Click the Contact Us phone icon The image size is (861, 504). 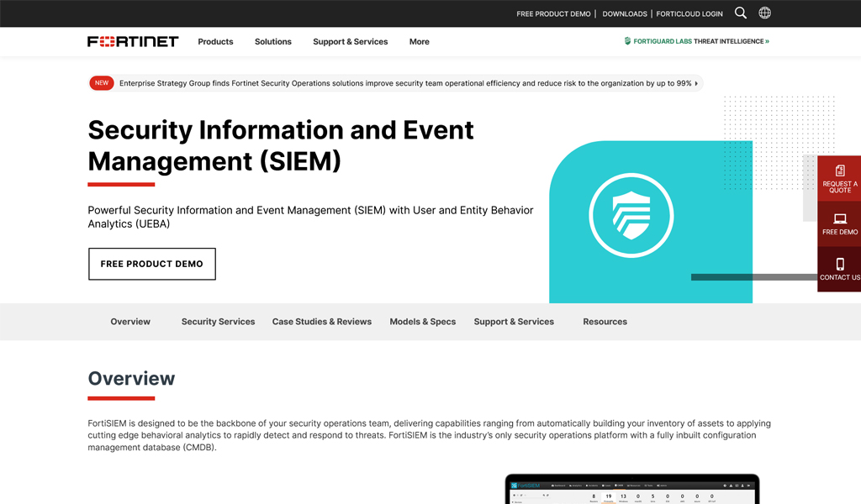tap(840, 264)
